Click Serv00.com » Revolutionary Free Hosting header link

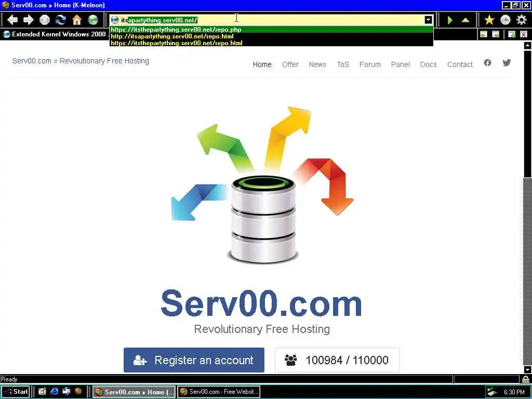point(81,61)
